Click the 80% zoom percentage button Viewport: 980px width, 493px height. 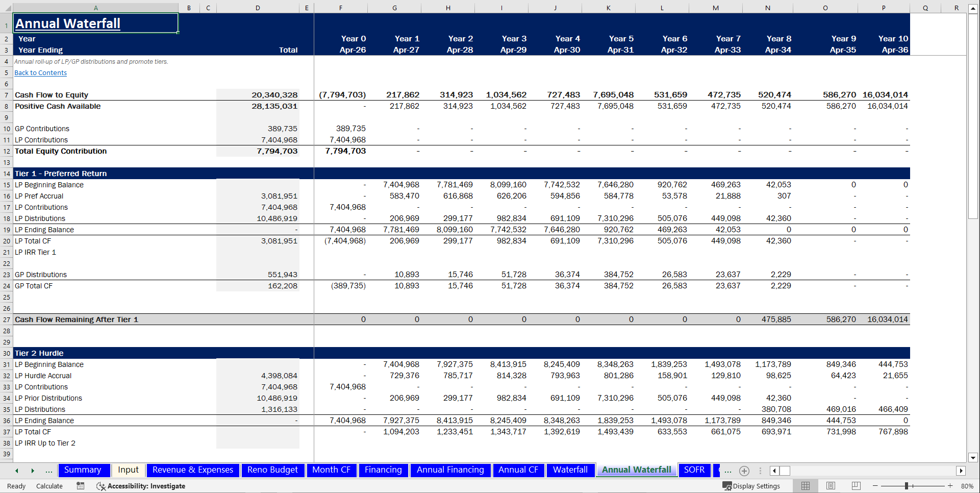966,486
